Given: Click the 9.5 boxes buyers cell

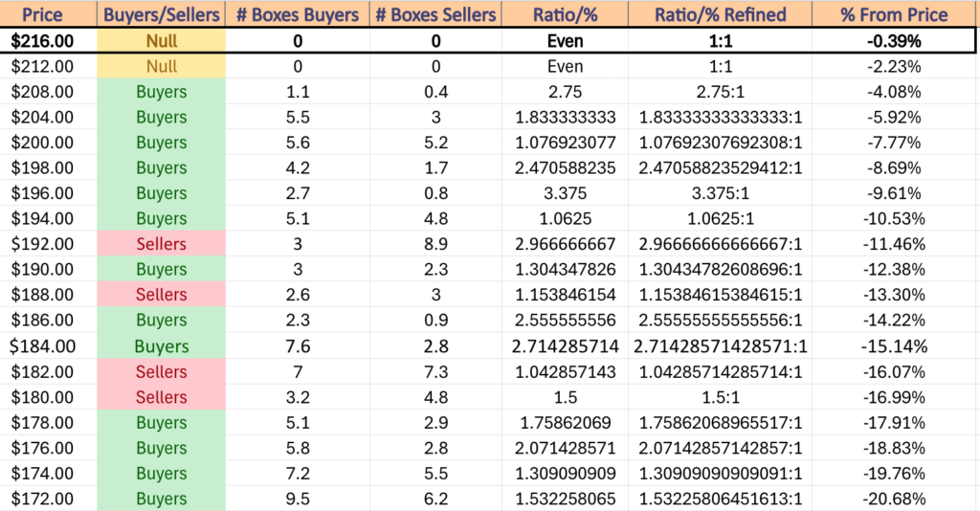Looking at the screenshot, I should [298, 499].
